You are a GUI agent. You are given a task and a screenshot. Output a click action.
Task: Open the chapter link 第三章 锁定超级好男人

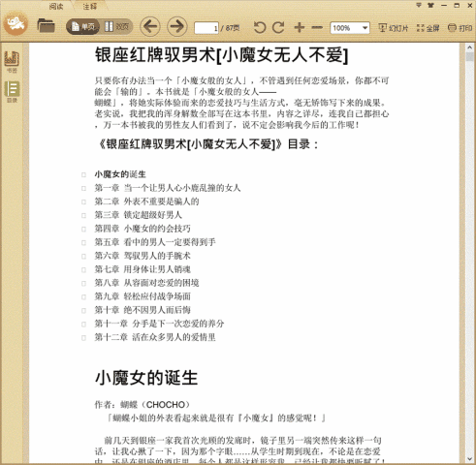[138, 215]
